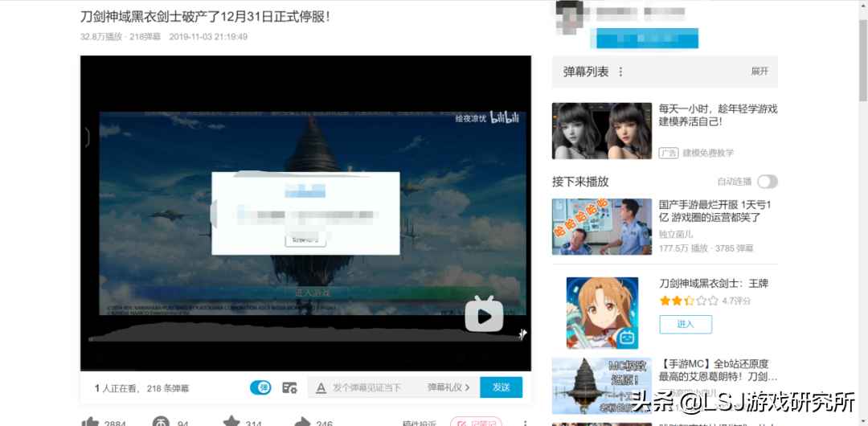
Task: Click the 进入 button for the game
Action: coord(685,324)
